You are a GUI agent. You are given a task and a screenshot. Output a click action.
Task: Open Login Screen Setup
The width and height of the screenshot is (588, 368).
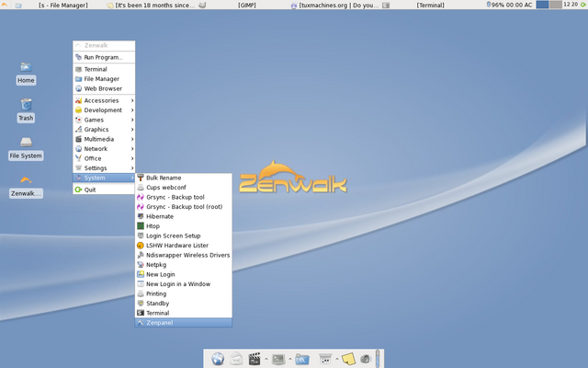(x=184, y=236)
